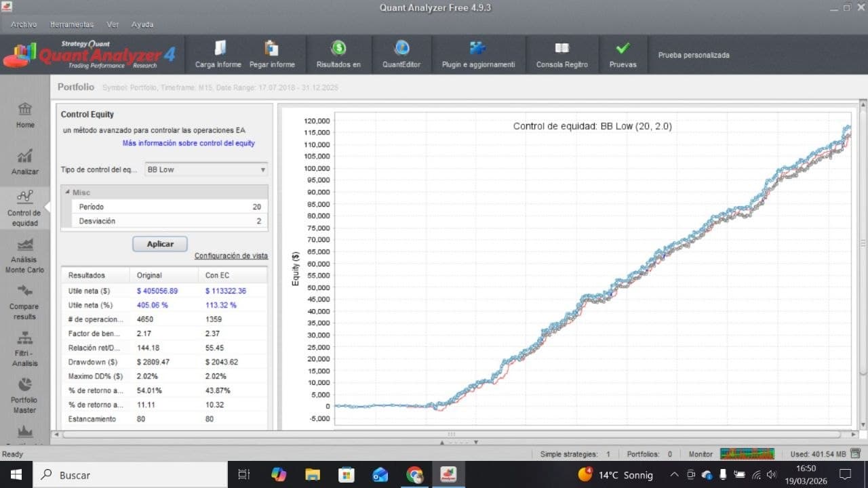
Task: Open the Analizar sidebar section
Action: coord(25,161)
